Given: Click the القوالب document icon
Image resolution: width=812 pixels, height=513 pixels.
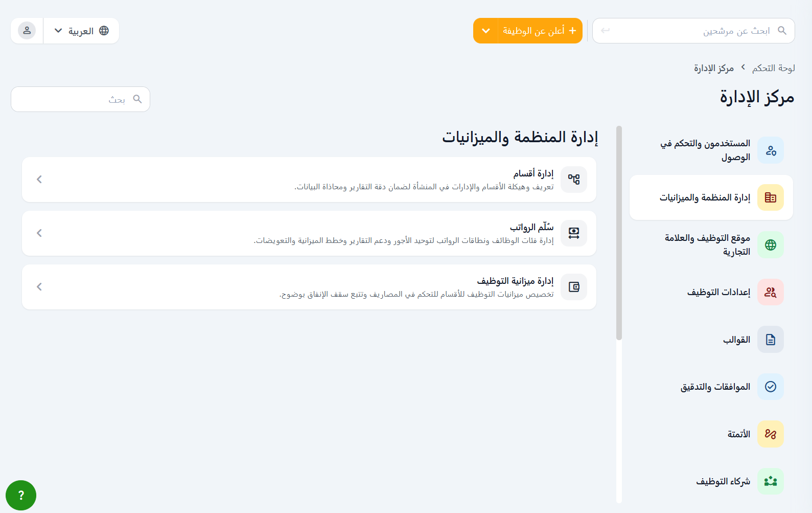Looking at the screenshot, I should click(770, 340).
